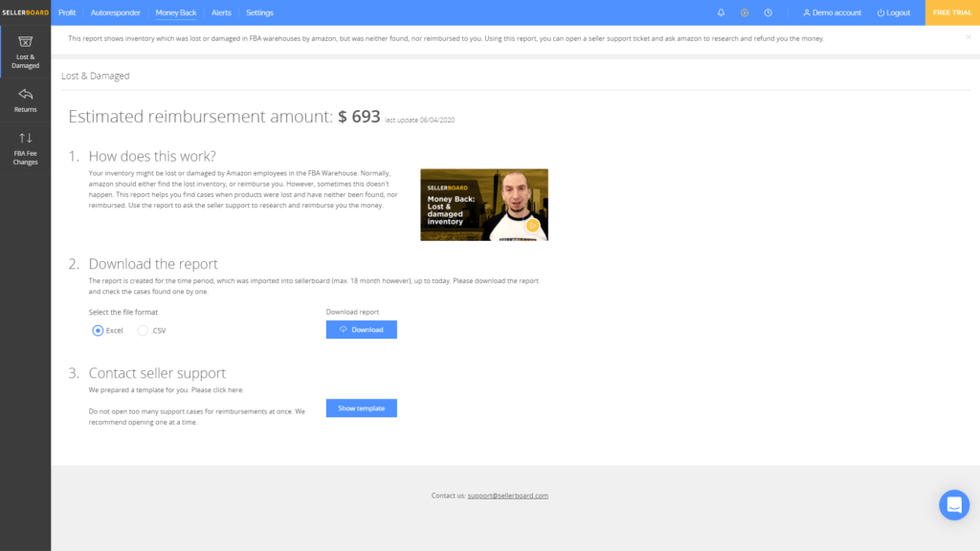Click the orange play video icon
The height and width of the screenshot is (551, 980).
click(x=745, y=12)
